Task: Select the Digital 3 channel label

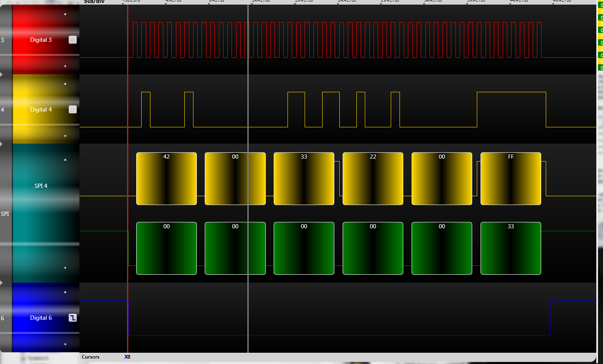Action: (x=41, y=40)
